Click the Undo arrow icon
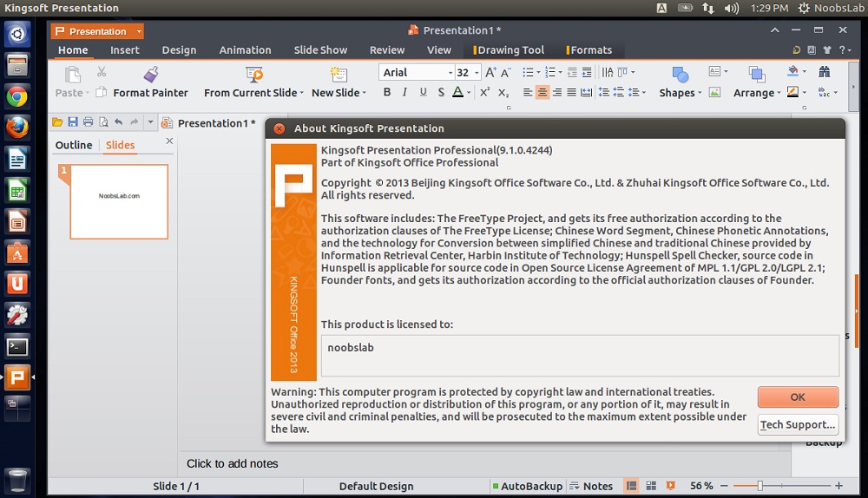The image size is (868, 498). point(118,122)
